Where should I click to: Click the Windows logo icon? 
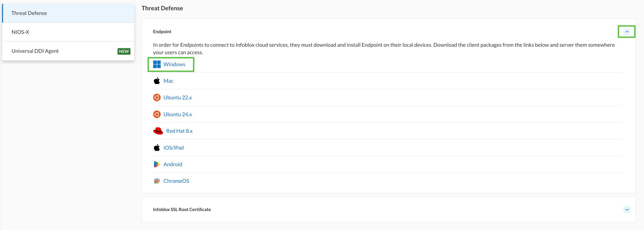(x=157, y=64)
